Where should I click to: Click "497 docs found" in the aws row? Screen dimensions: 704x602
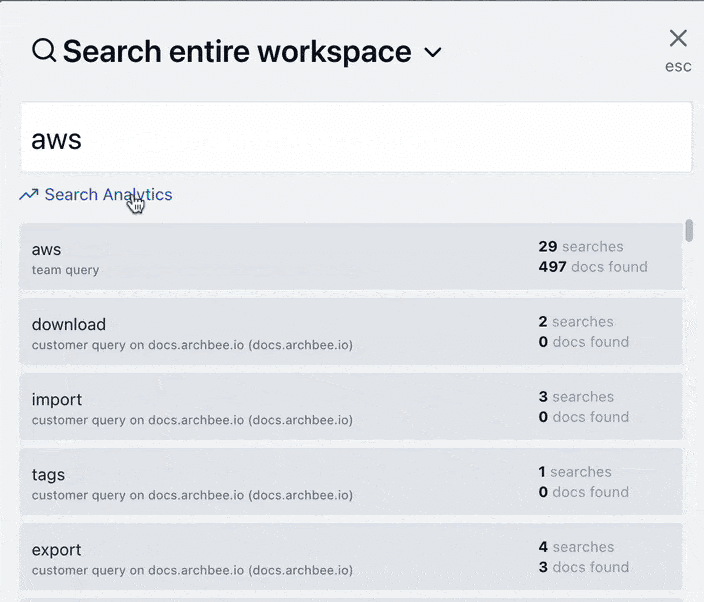(x=592, y=267)
